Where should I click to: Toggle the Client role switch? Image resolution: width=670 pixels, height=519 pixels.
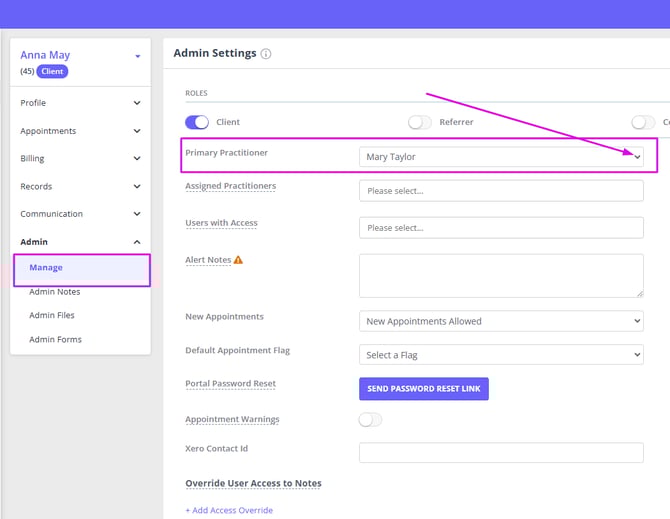(197, 122)
